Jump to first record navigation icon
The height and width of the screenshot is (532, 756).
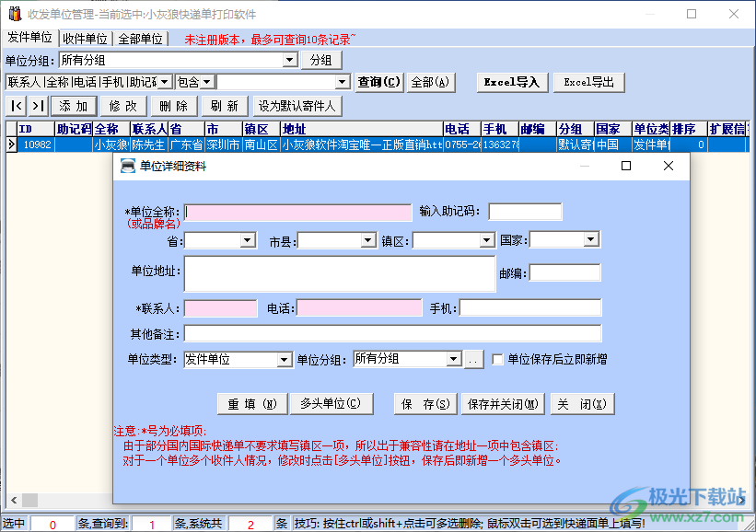[x=17, y=106]
